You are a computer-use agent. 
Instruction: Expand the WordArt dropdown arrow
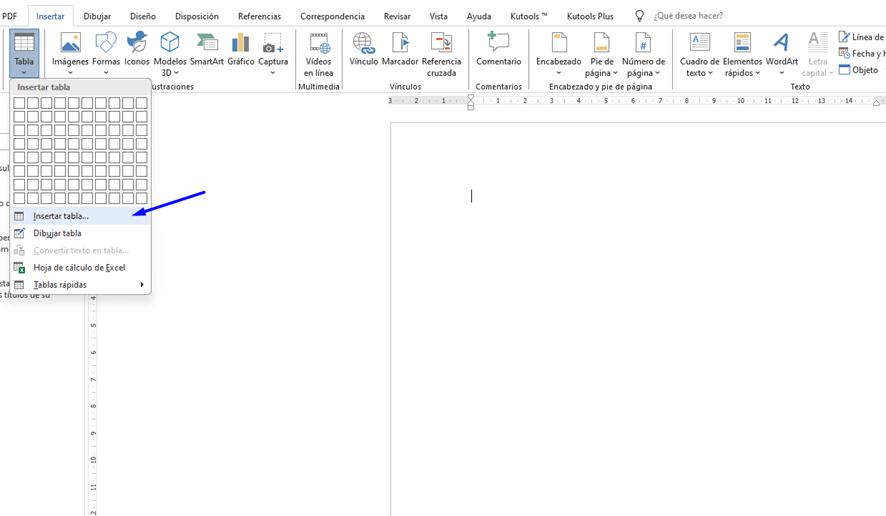pos(781,73)
